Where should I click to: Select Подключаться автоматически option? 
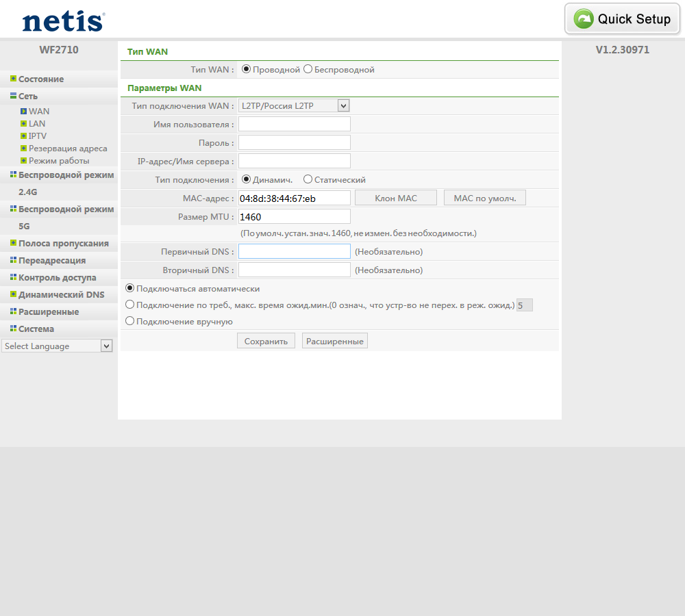coord(129,288)
